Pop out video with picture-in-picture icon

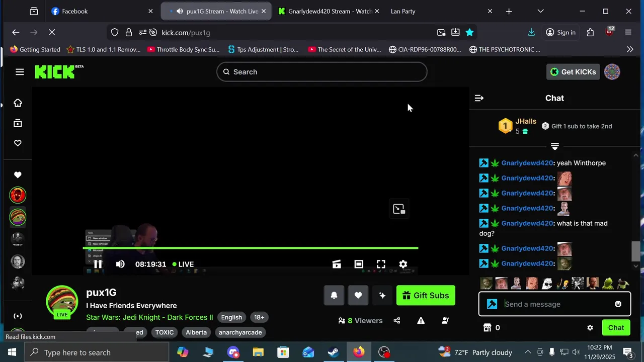pyautogui.click(x=399, y=209)
